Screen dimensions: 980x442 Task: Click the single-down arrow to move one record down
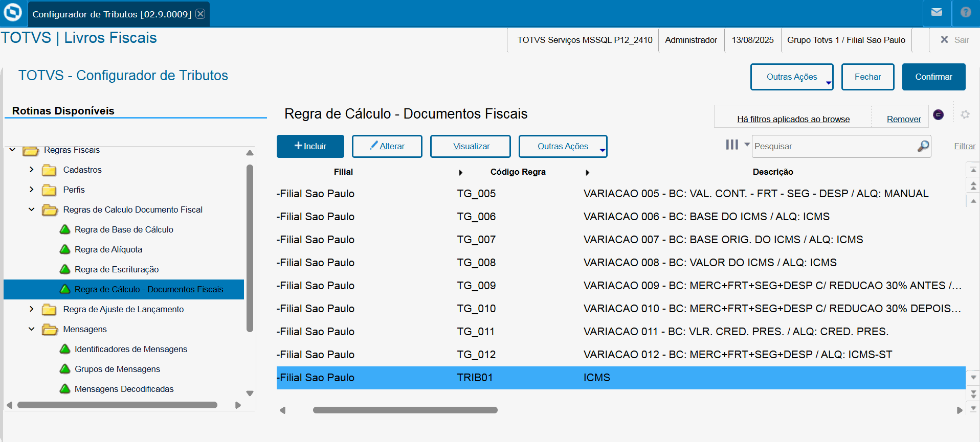tap(973, 377)
